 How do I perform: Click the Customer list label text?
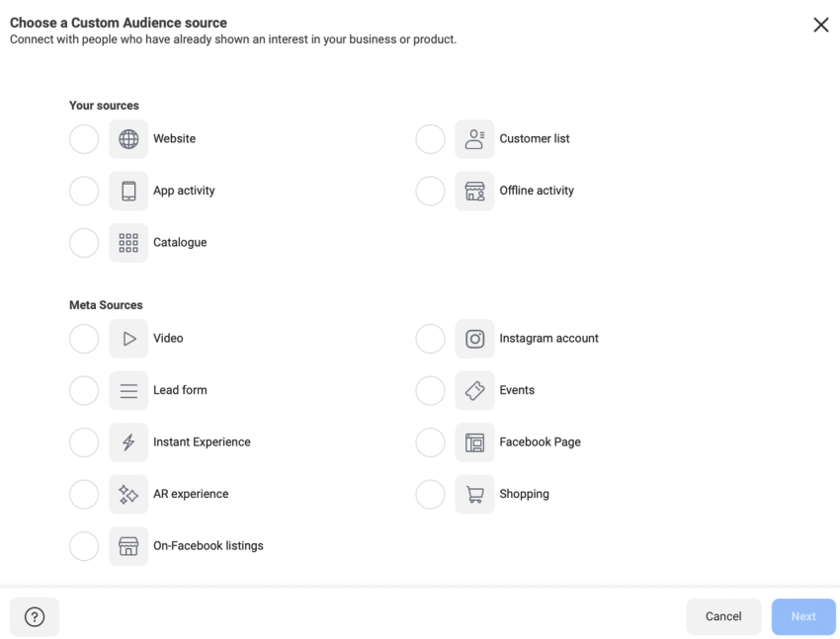point(535,139)
